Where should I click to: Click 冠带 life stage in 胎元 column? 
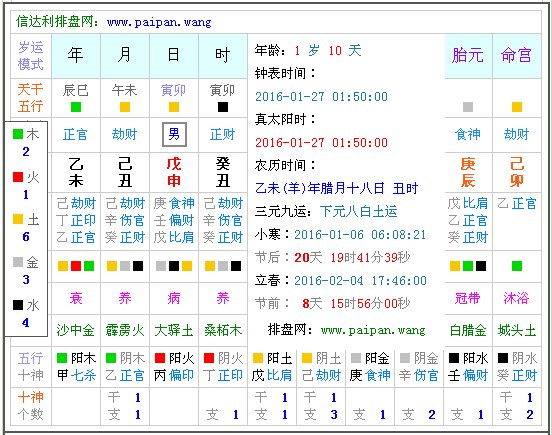tap(468, 298)
